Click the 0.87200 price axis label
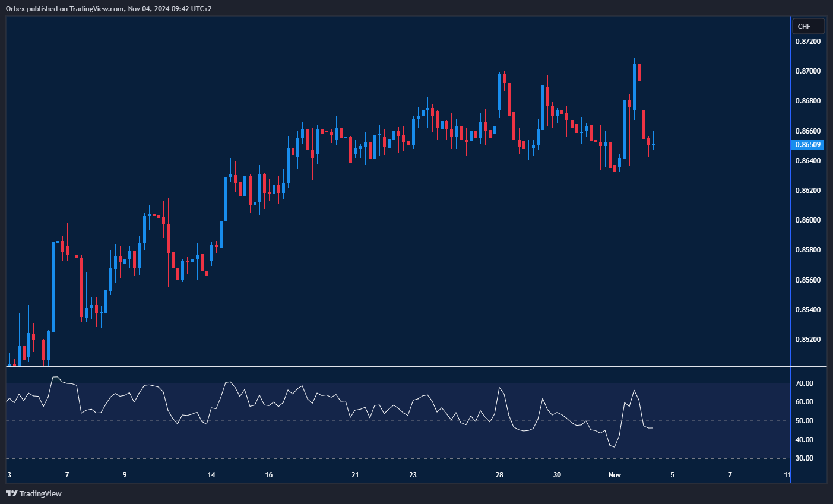 [808, 42]
